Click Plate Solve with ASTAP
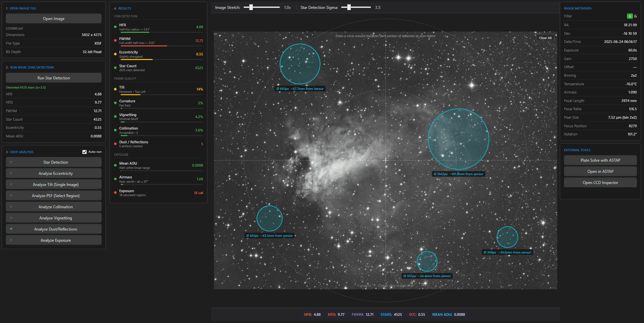The width and height of the screenshot is (644, 323). click(x=600, y=160)
